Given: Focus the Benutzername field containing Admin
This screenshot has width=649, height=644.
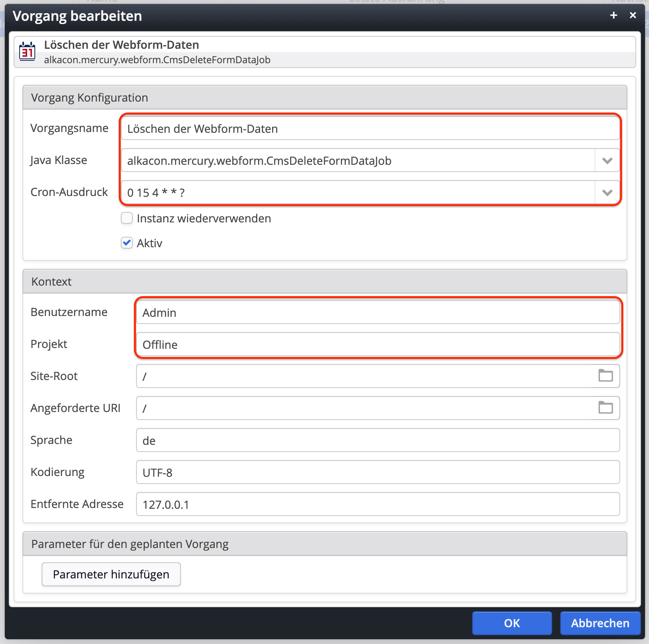Looking at the screenshot, I should tap(378, 313).
